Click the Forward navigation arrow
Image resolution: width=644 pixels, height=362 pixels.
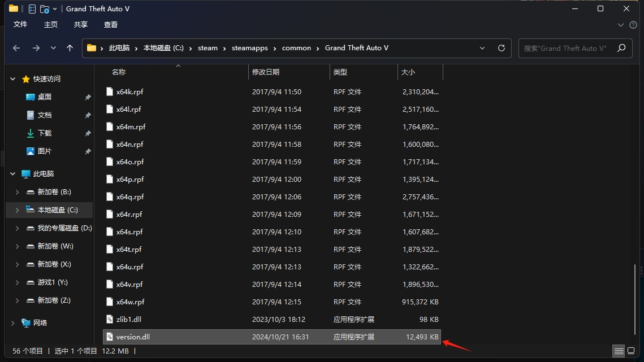(x=36, y=48)
